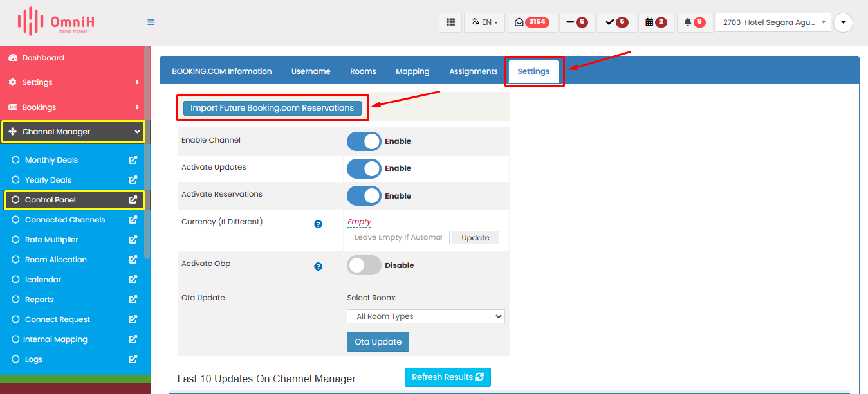Switch to the Assignments tab
868x394 pixels.
(x=474, y=71)
